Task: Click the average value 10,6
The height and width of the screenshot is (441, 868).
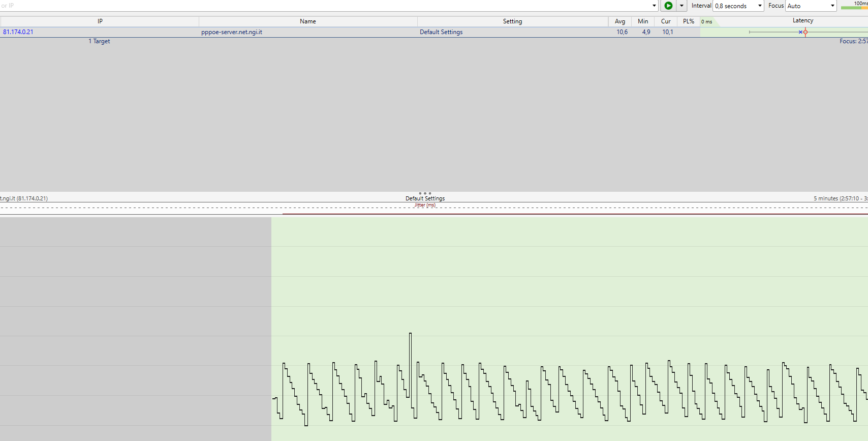Action: [x=622, y=32]
